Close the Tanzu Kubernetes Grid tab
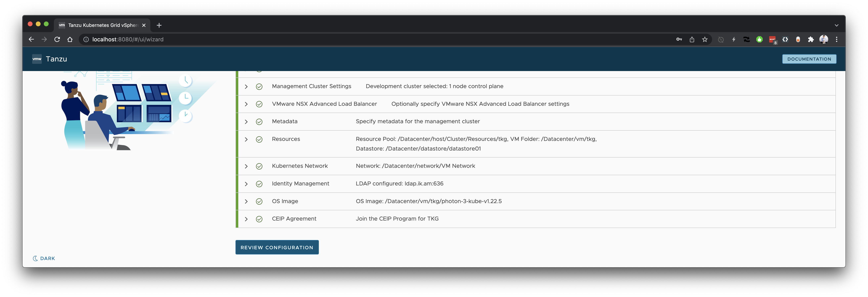The width and height of the screenshot is (868, 297). 144,25
